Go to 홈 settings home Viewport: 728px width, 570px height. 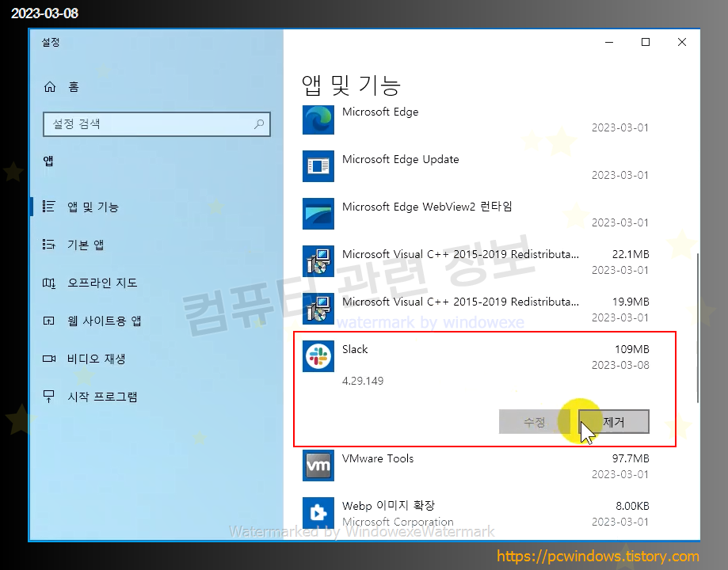pos(74,87)
